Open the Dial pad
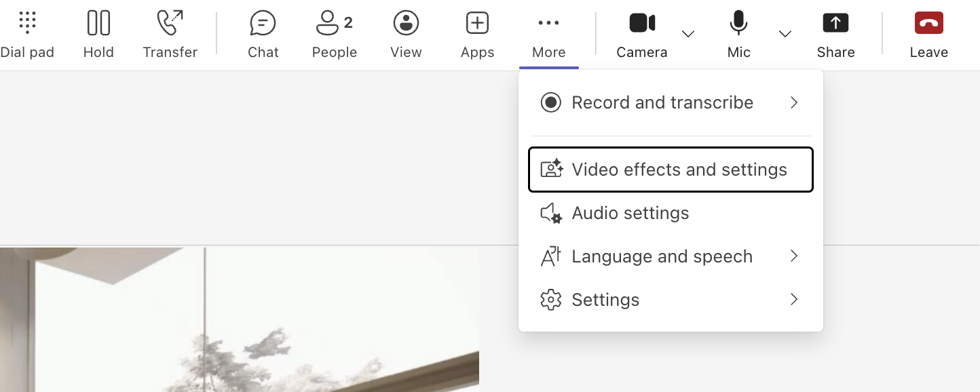Image resolution: width=980 pixels, height=392 pixels. pyautogui.click(x=27, y=34)
